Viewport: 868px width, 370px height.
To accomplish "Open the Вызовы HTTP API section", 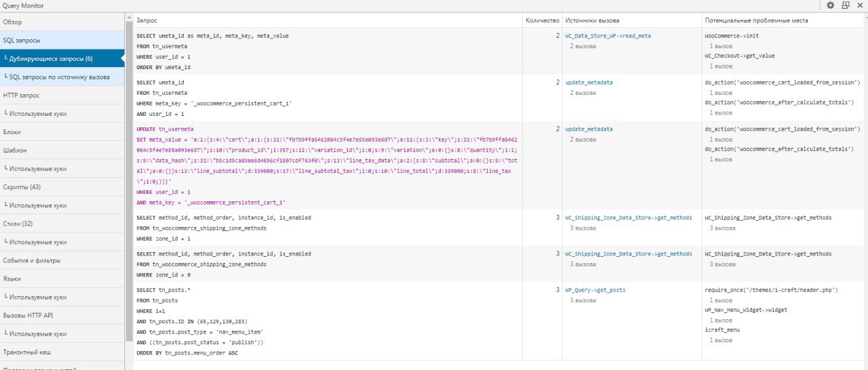I will pyautogui.click(x=62, y=314).
